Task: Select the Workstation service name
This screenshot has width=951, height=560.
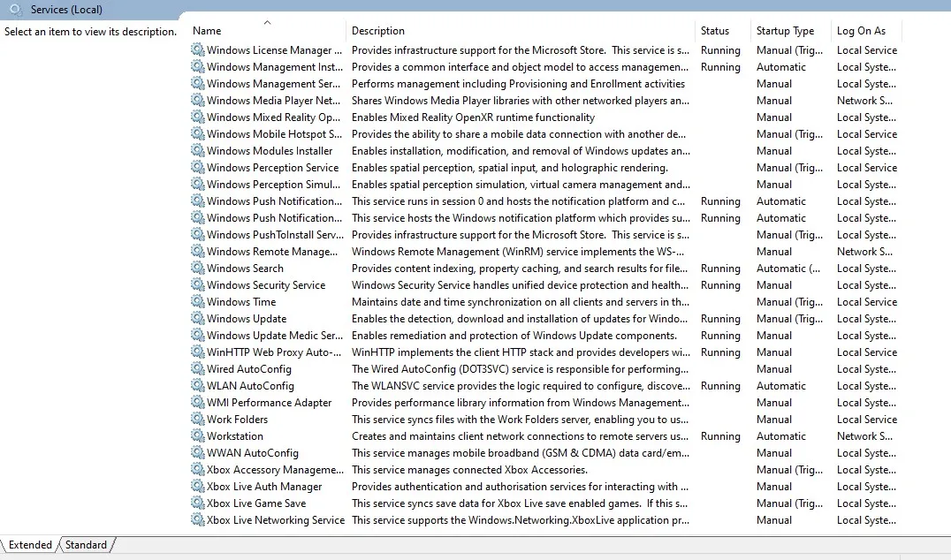Action: point(235,435)
